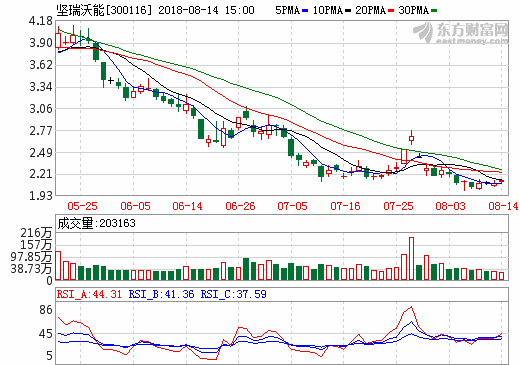
Task: Click the 2.21 price axis label
Action: click(41, 174)
